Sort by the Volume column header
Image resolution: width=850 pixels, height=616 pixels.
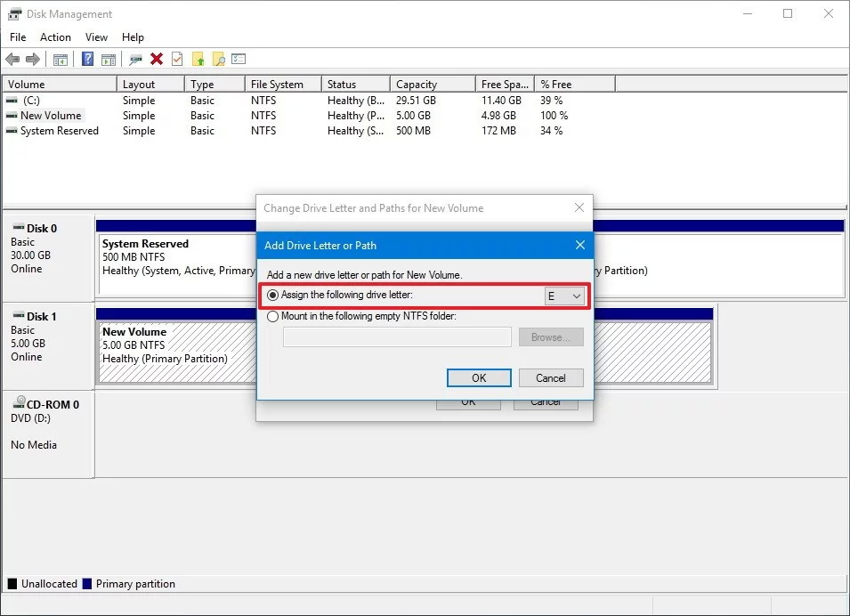60,84
